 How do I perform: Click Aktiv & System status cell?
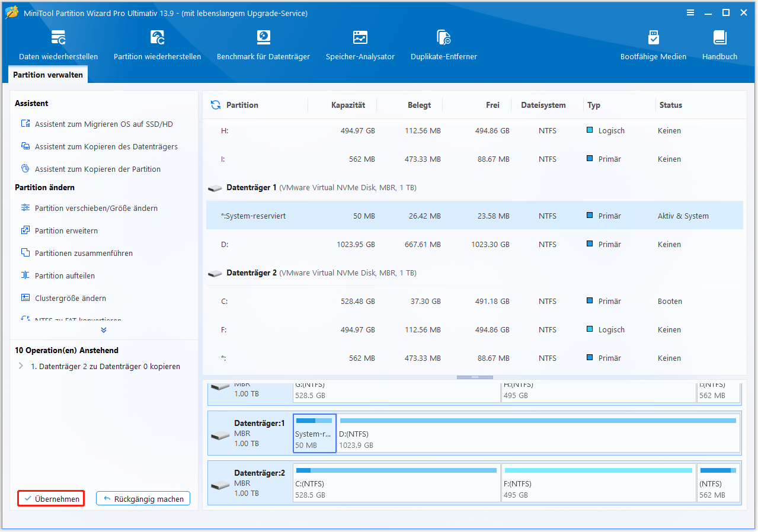tap(683, 216)
